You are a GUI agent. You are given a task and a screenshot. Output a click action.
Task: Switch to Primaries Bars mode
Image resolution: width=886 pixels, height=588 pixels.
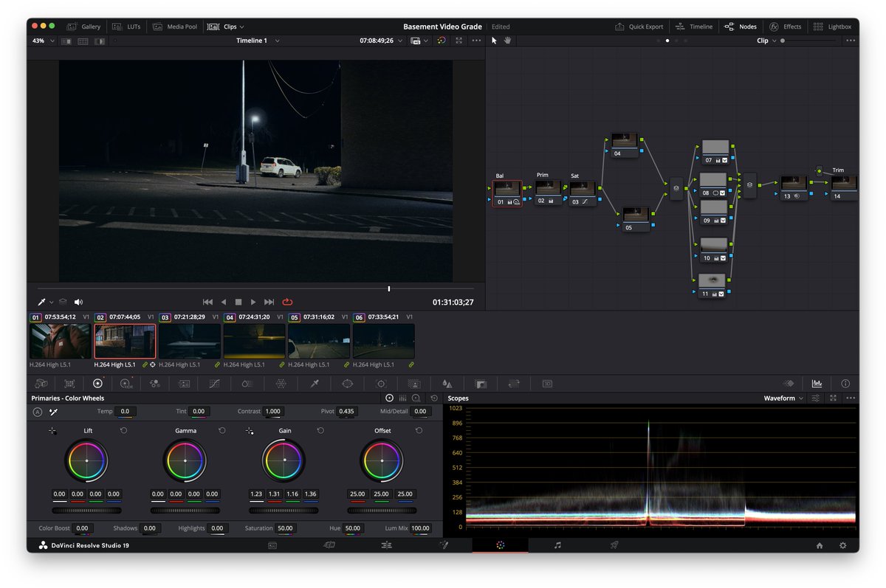[x=403, y=398]
